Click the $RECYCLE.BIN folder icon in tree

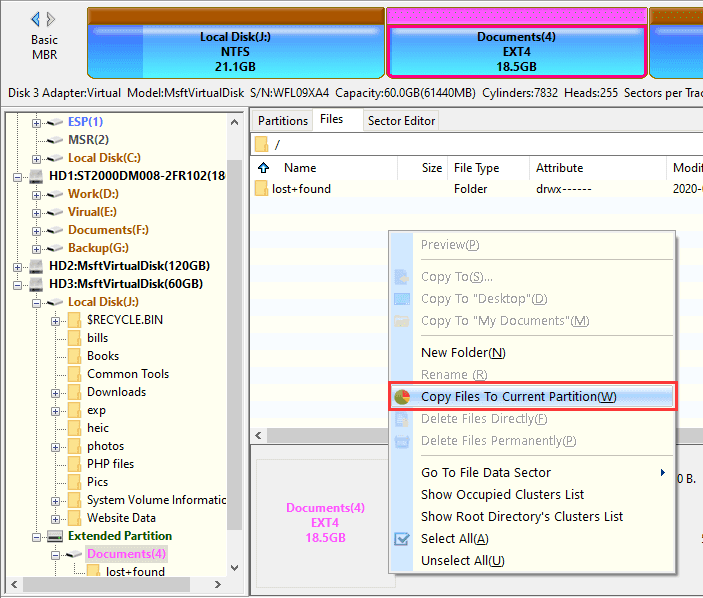(x=73, y=320)
